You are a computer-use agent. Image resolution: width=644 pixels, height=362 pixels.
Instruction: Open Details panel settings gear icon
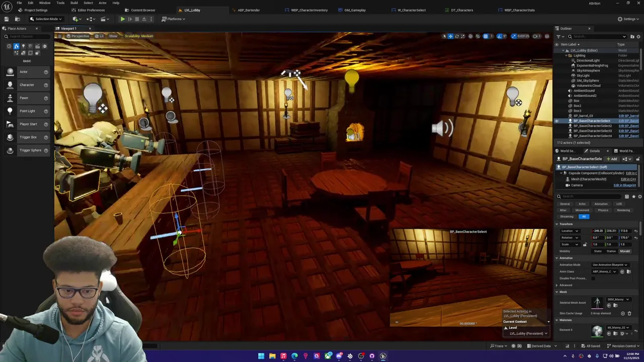[640, 197]
